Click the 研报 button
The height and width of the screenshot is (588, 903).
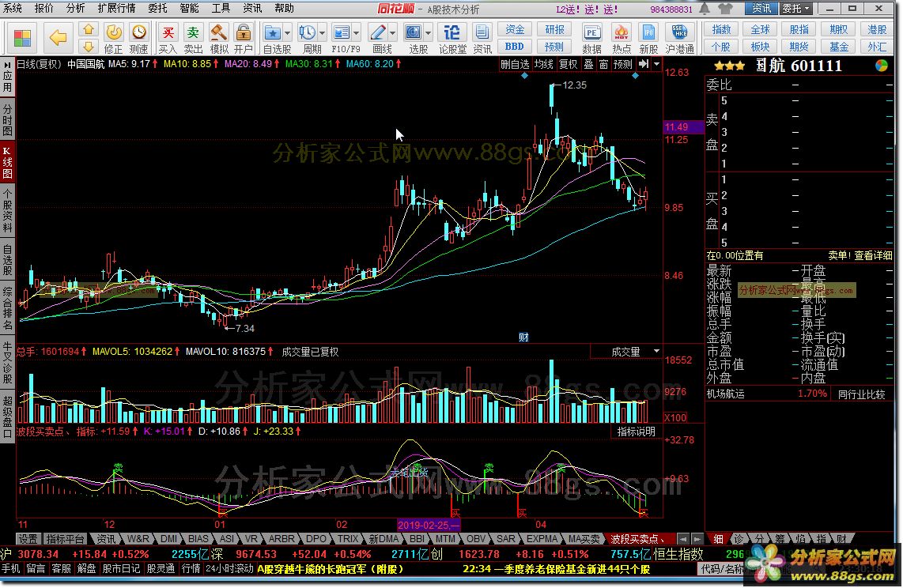pos(554,29)
